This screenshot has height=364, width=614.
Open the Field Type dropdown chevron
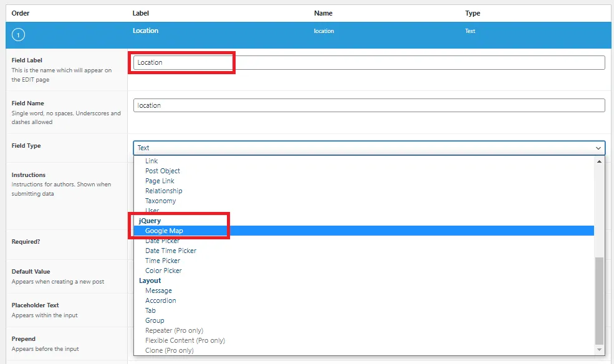click(x=598, y=148)
